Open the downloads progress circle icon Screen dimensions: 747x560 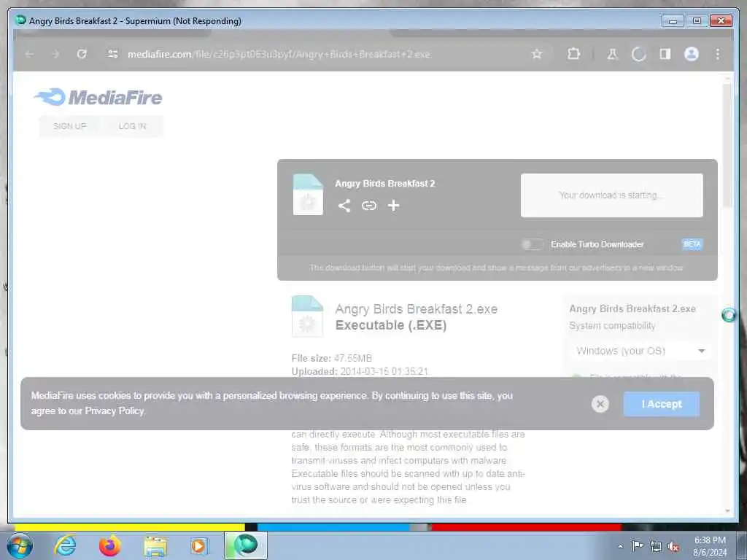tap(639, 54)
